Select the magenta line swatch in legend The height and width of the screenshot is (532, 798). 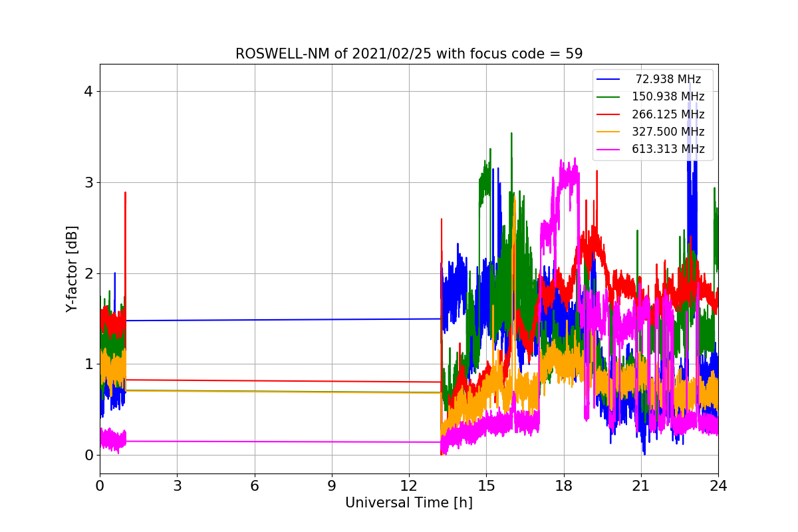coord(608,150)
